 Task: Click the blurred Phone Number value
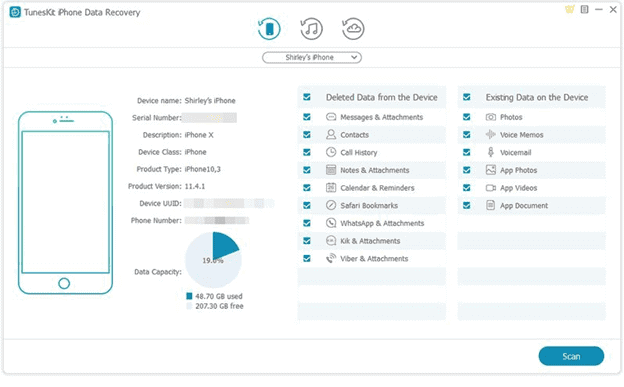click(217, 221)
